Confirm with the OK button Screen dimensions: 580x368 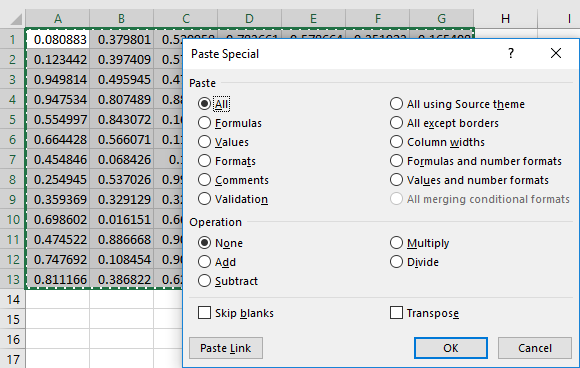tap(451, 348)
